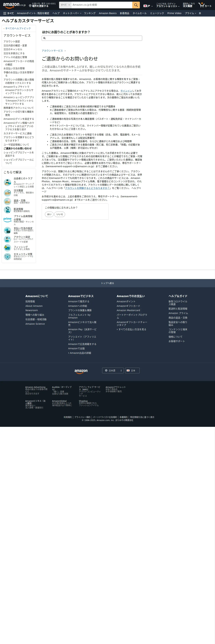Open footer プライバシー規約 link
215x644 pixels.
pos(82,417)
